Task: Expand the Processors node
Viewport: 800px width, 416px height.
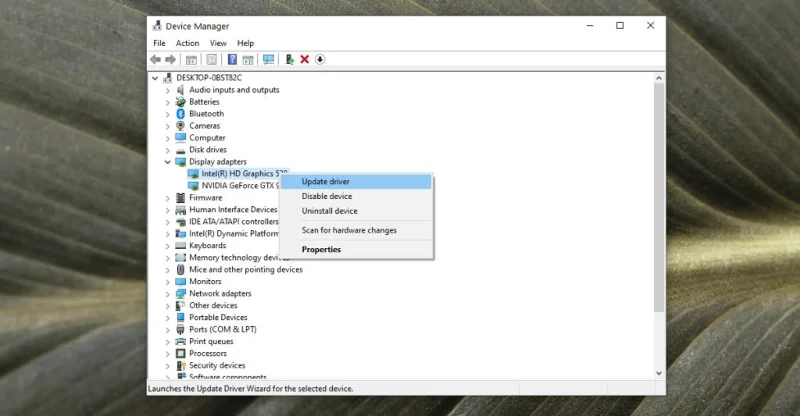Action: [x=167, y=353]
